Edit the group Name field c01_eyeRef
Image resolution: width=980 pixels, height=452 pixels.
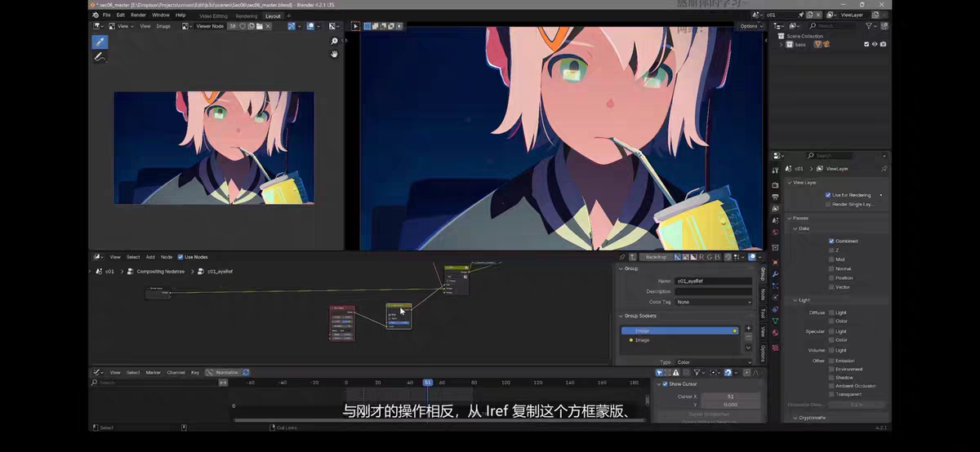[x=714, y=281]
